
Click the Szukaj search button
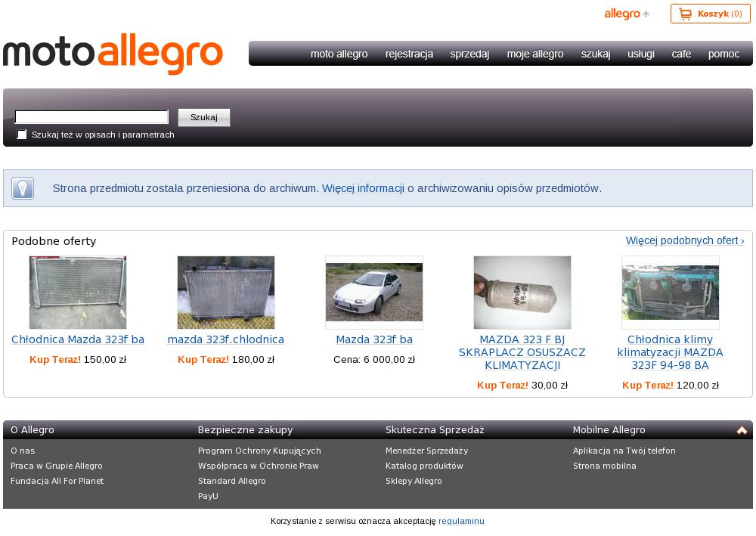(x=204, y=117)
